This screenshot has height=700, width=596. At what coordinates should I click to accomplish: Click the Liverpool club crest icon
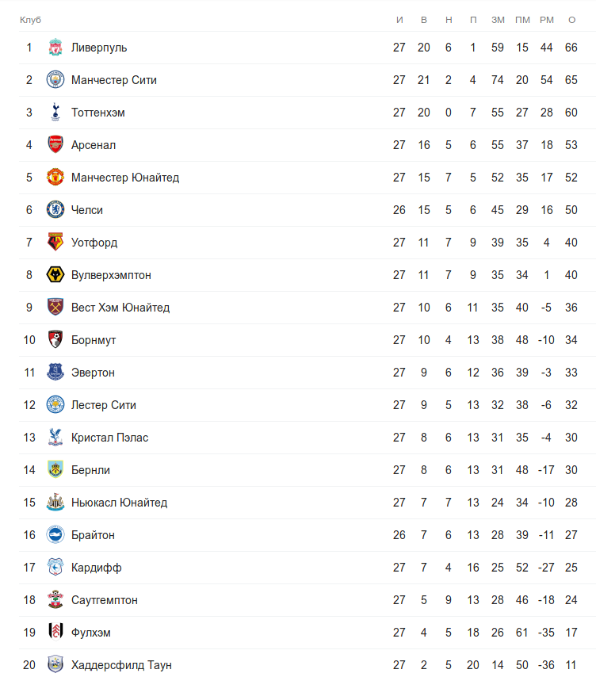(55, 48)
